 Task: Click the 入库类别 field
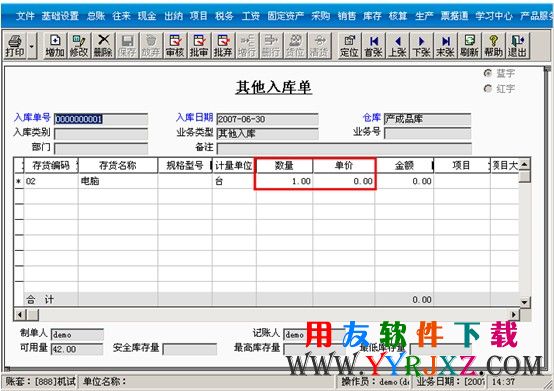pos(101,134)
